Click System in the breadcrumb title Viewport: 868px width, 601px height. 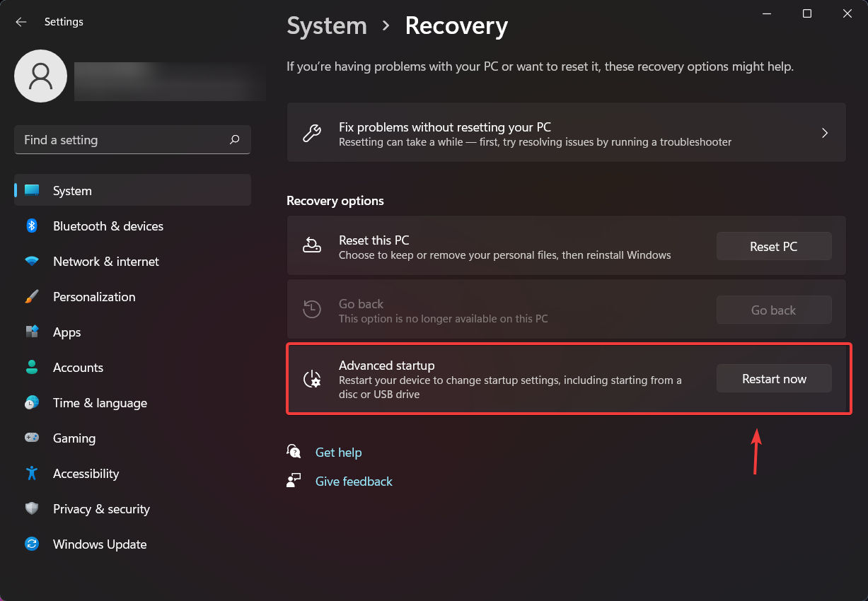pos(327,26)
